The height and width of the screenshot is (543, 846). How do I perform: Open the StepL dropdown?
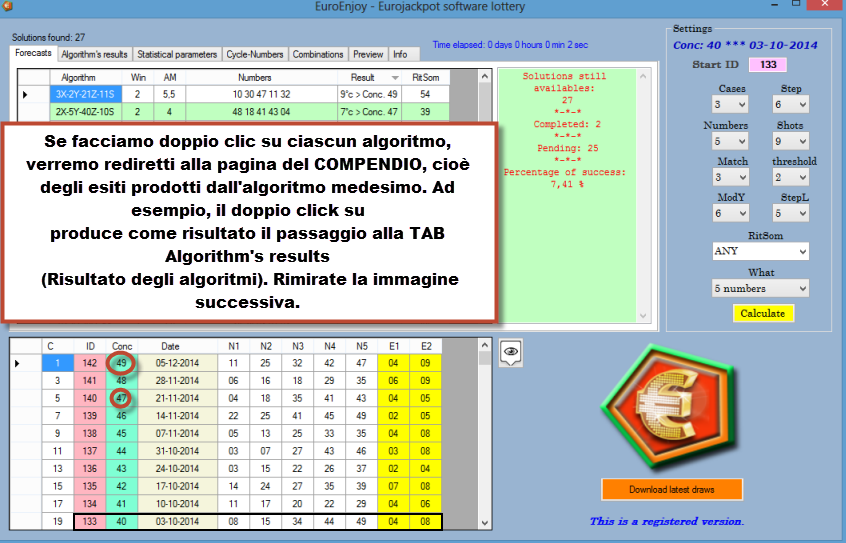[791, 213]
